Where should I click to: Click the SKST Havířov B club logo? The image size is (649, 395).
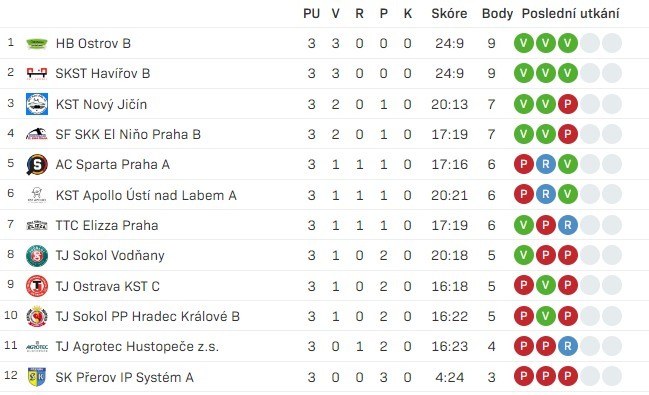pyautogui.click(x=37, y=73)
